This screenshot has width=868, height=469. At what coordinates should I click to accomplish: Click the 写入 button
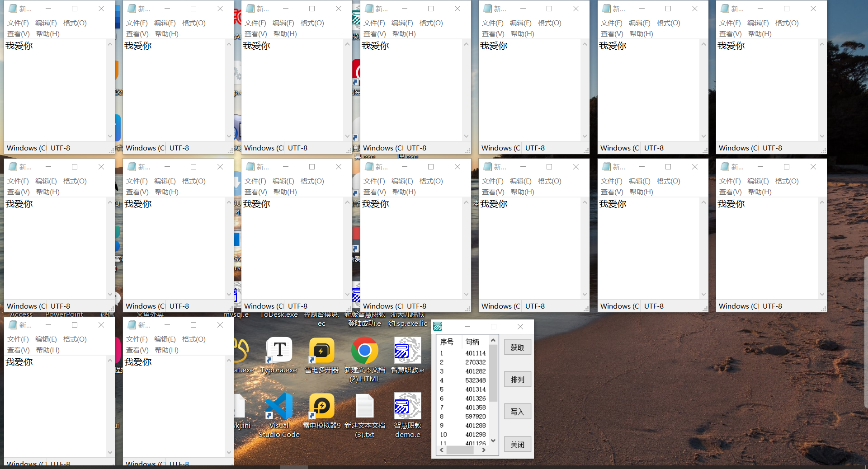(517, 412)
